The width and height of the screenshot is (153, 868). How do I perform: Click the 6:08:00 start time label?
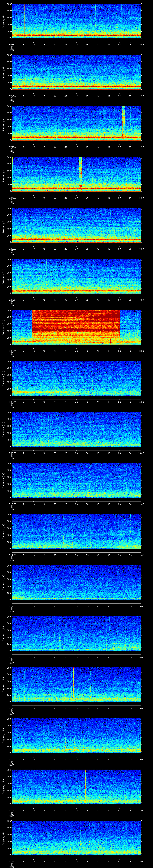12,402
